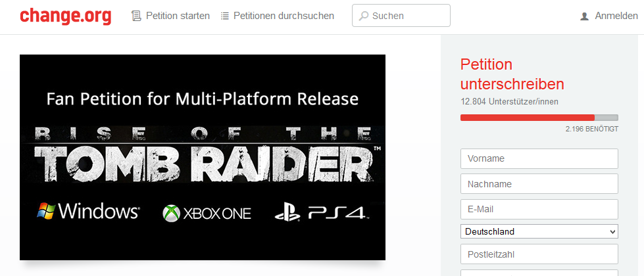Click the PlayStation PS4 logo in image

(x=320, y=212)
